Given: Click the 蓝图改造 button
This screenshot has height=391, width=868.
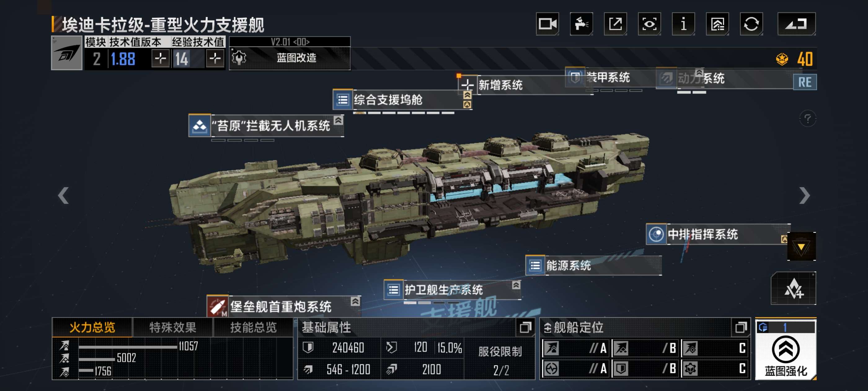Looking at the screenshot, I should [290, 58].
